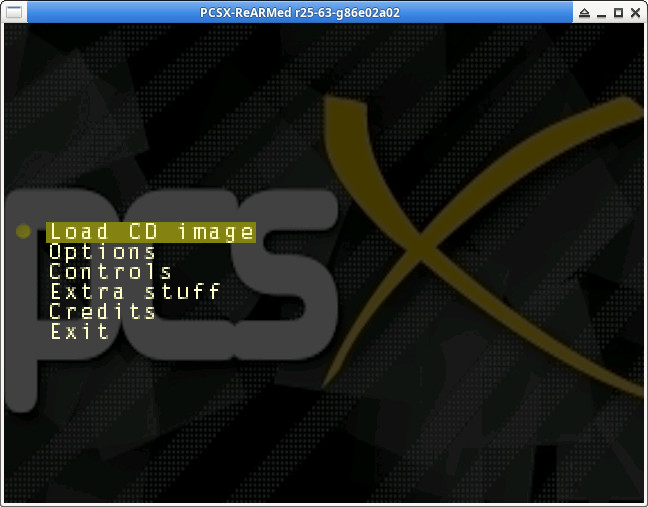Select the Load CD image menu entry
Image resolution: width=648 pixels, height=507 pixels.
coord(151,232)
